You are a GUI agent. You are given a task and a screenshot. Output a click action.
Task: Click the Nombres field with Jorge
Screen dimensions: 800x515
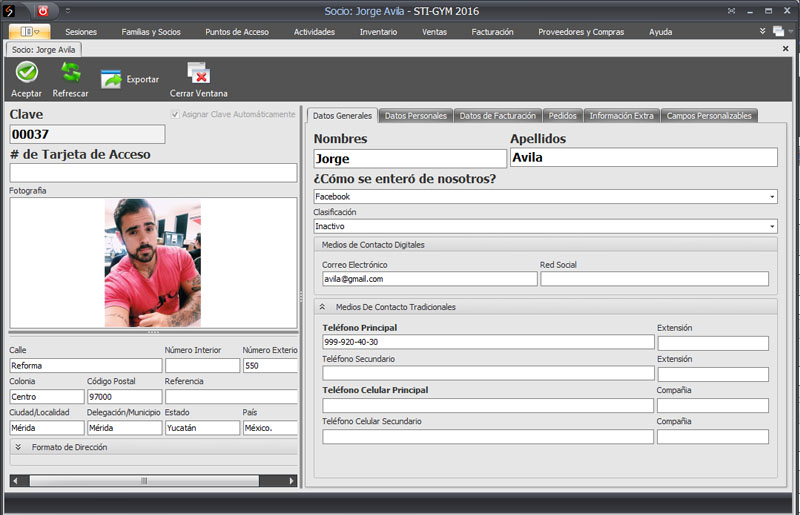(x=410, y=158)
